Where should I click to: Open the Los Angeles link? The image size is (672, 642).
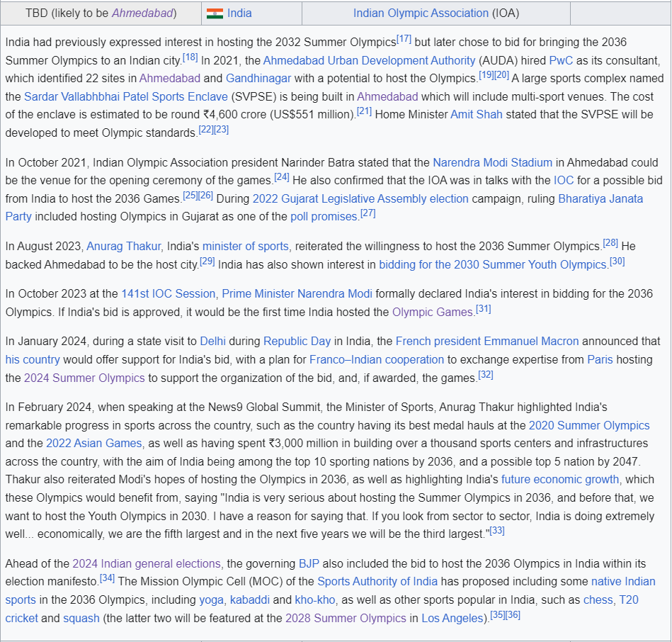point(452,618)
